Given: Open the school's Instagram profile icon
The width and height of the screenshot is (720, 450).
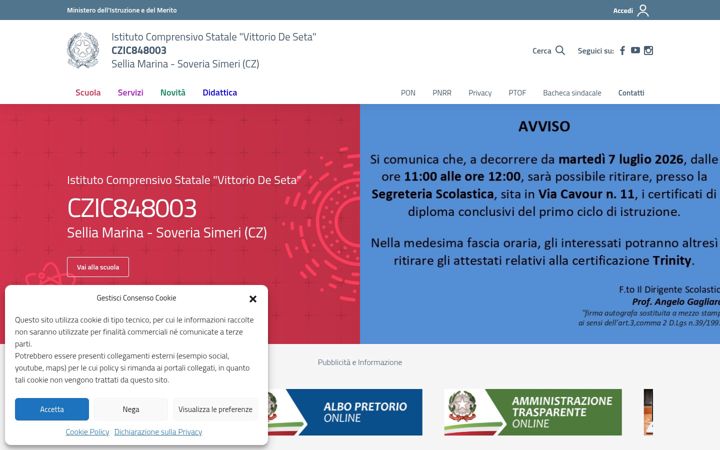Looking at the screenshot, I should (648, 51).
